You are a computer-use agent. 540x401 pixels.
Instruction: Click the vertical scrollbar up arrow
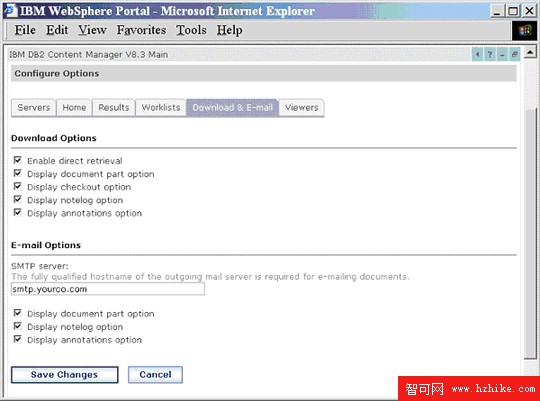530,52
